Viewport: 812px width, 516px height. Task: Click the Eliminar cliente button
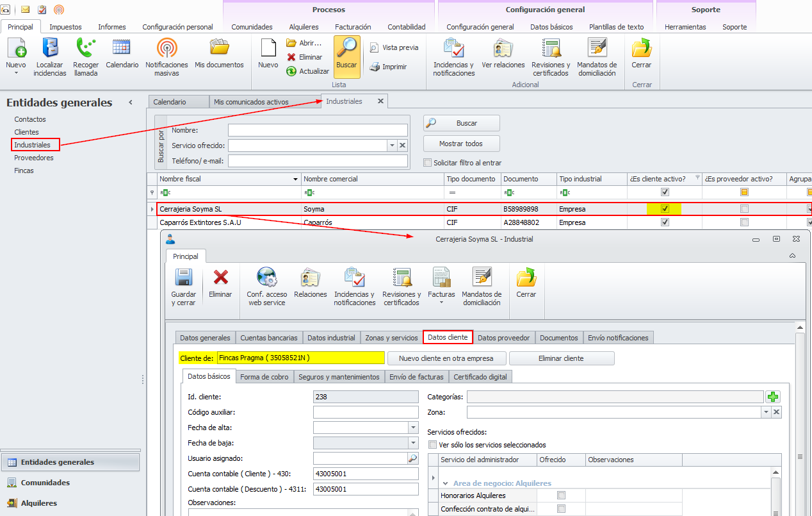(562, 358)
